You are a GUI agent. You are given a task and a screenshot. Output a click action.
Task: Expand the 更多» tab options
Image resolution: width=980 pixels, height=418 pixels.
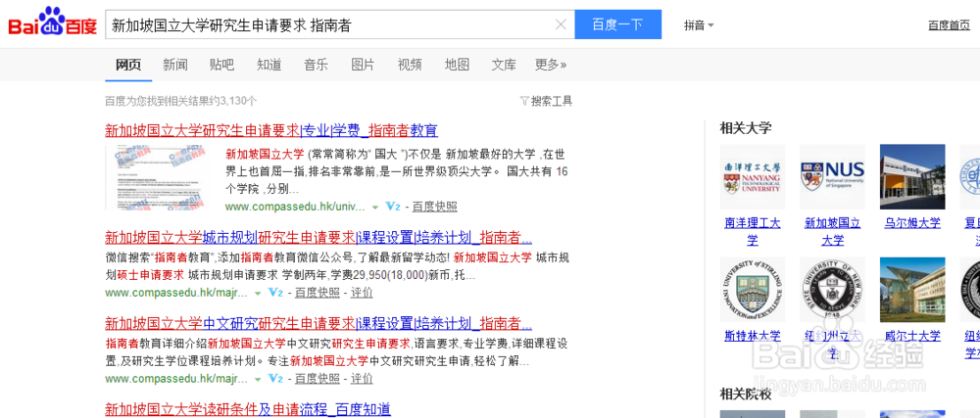(551, 65)
